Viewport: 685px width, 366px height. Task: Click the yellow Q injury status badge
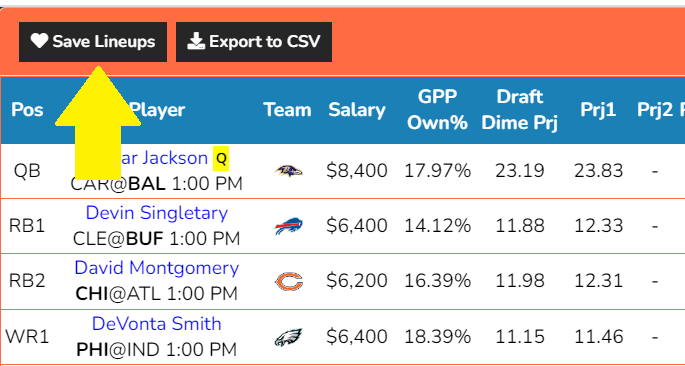[x=221, y=159]
